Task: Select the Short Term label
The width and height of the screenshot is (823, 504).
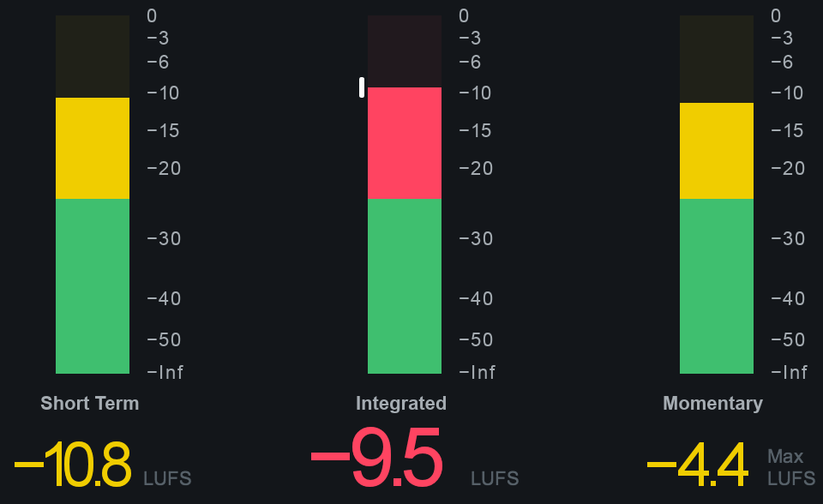Action: pyautogui.click(x=90, y=403)
